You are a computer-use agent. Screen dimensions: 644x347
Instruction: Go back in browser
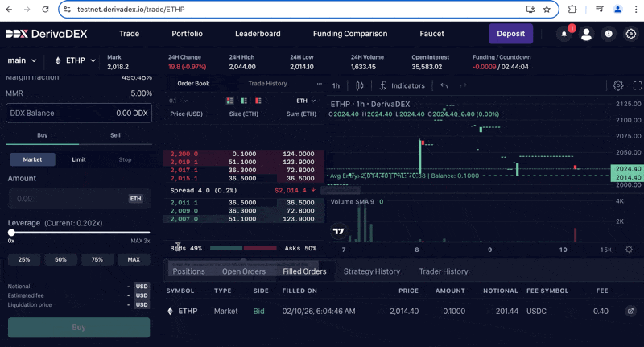click(x=9, y=9)
